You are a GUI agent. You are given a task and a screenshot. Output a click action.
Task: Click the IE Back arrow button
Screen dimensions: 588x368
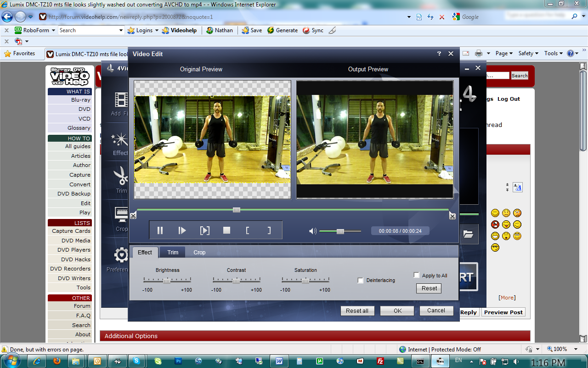[x=7, y=17]
